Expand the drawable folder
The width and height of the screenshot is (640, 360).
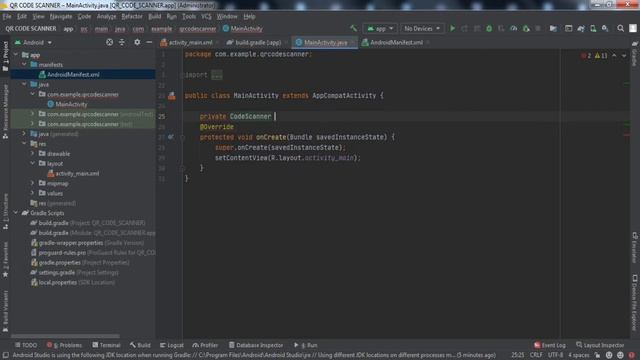click(33, 153)
